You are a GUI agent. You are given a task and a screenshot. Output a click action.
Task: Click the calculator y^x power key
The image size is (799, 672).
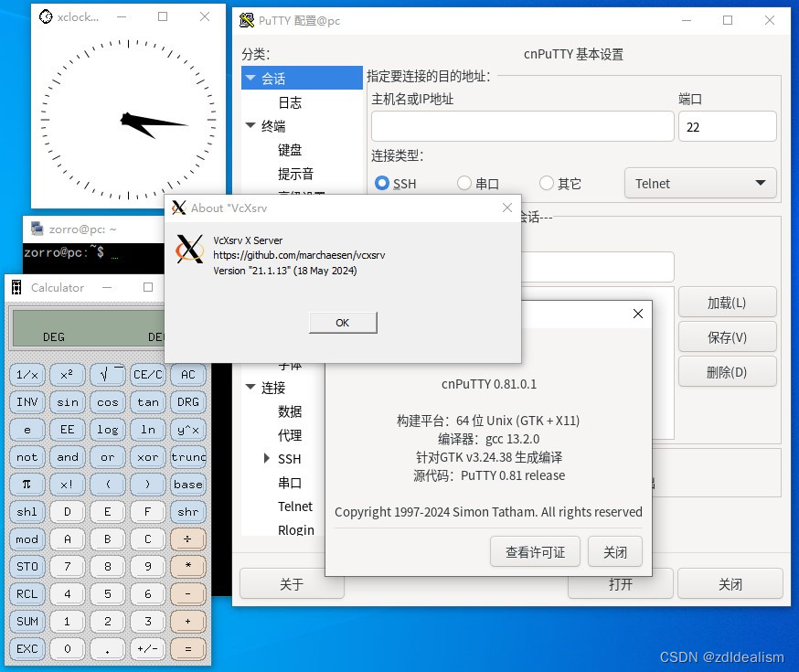click(x=188, y=430)
